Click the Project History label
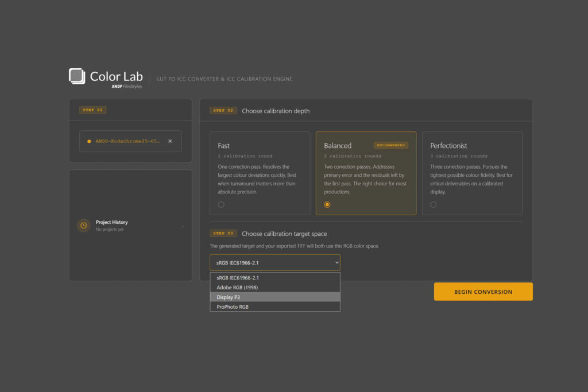588x392 pixels. coord(112,222)
